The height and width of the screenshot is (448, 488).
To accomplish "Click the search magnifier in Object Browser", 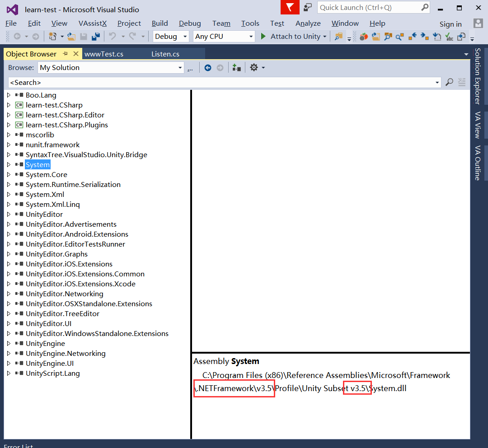I will point(449,83).
